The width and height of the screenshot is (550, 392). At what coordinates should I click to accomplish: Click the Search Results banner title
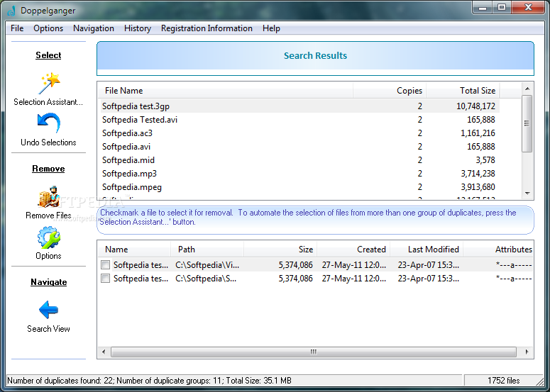click(x=315, y=56)
